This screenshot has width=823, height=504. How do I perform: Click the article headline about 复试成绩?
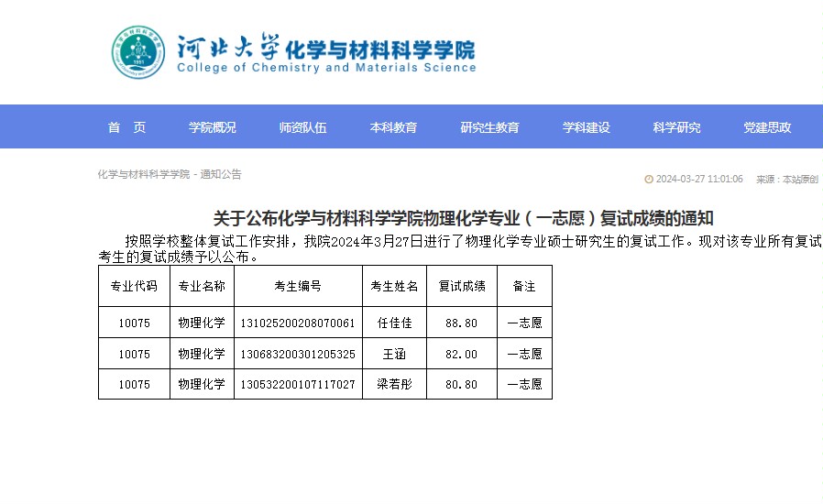pyautogui.click(x=463, y=218)
